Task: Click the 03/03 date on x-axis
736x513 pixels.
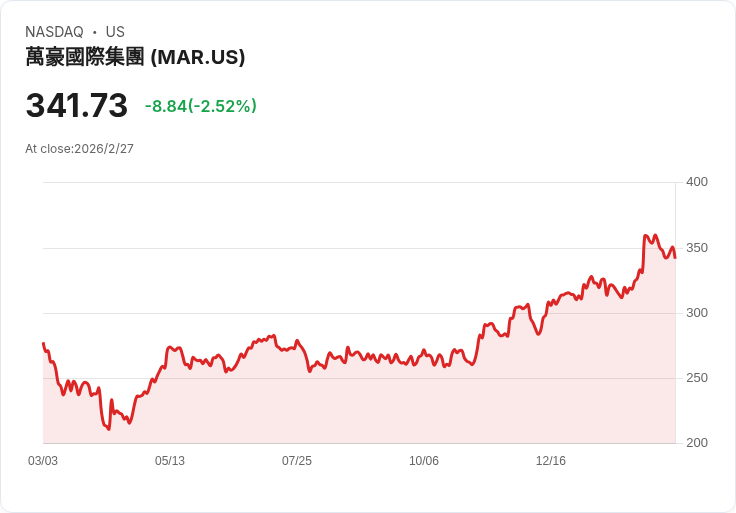Action: coord(43,461)
